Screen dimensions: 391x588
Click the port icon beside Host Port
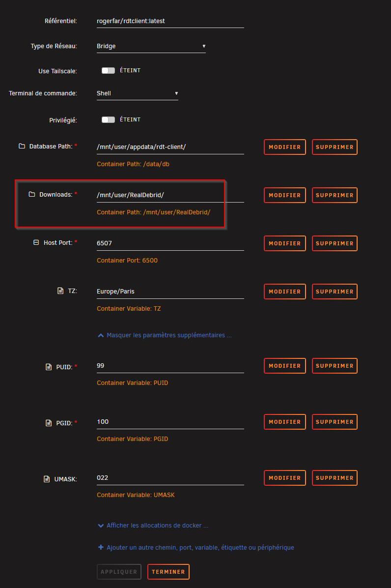tap(36, 242)
